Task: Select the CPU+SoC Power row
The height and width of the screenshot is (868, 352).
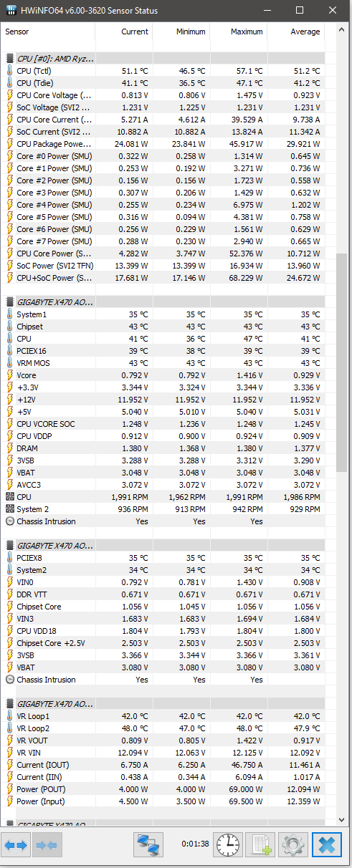Action: coord(163,278)
